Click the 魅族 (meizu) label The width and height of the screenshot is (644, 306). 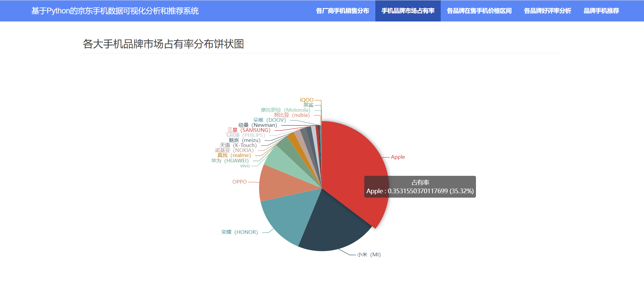click(245, 140)
